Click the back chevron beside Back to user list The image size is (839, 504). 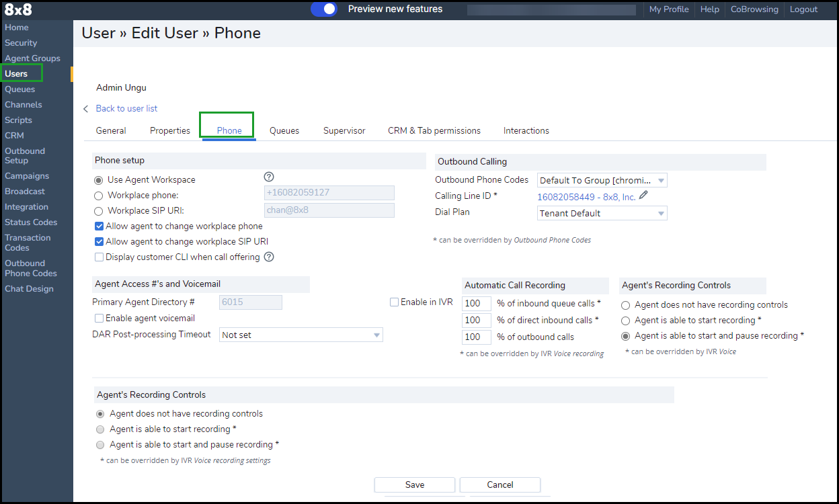[x=86, y=109]
